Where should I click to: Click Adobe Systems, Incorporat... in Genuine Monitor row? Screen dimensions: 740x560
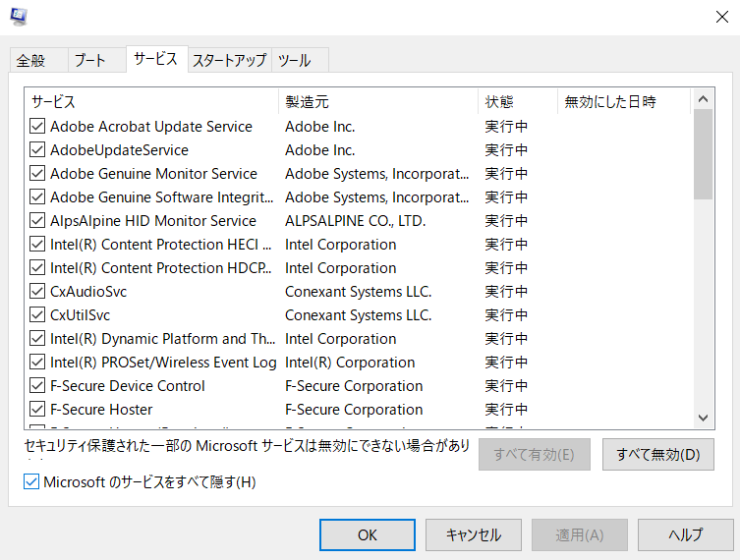coord(377,174)
